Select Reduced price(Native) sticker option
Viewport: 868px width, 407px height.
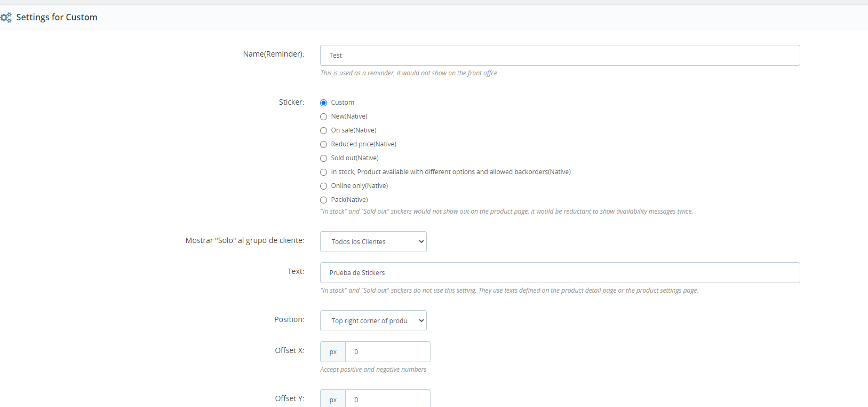(323, 144)
